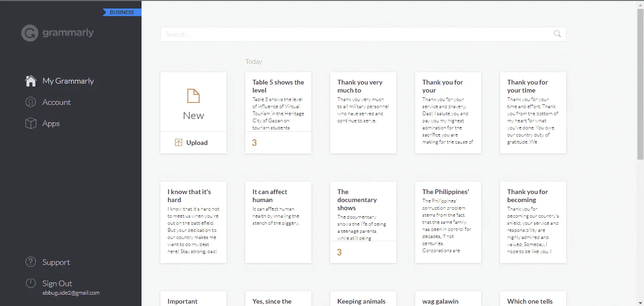Open the 'Keeping animals' document card
The height and width of the screenshot is (306, 644).
(x=363, y=299)
